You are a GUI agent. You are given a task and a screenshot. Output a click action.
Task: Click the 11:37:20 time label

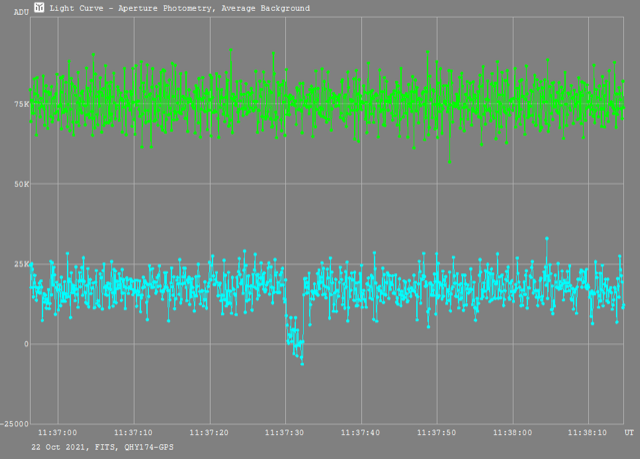tap(209, 432)
